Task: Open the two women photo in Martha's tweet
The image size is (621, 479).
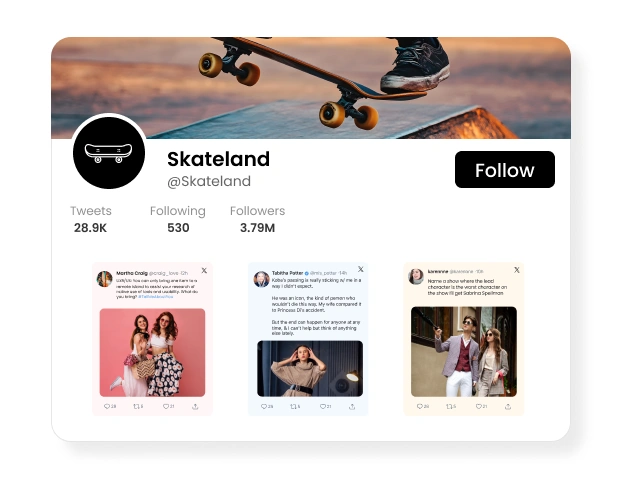Action: (x=152, y=353)
